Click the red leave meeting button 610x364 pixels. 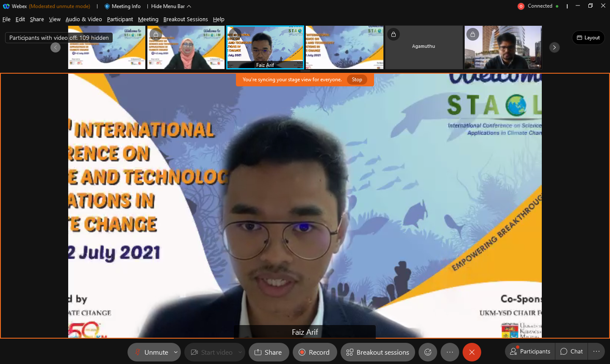pos(471,352)
